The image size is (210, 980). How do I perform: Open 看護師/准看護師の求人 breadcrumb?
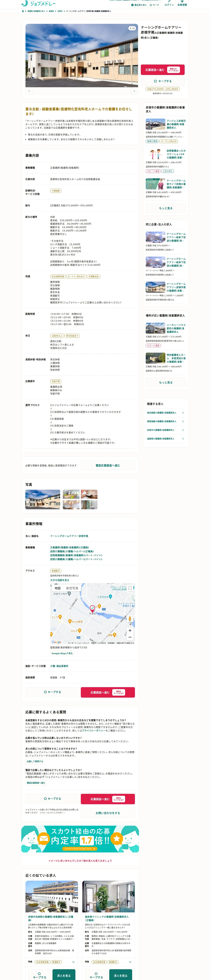[36, 11]
